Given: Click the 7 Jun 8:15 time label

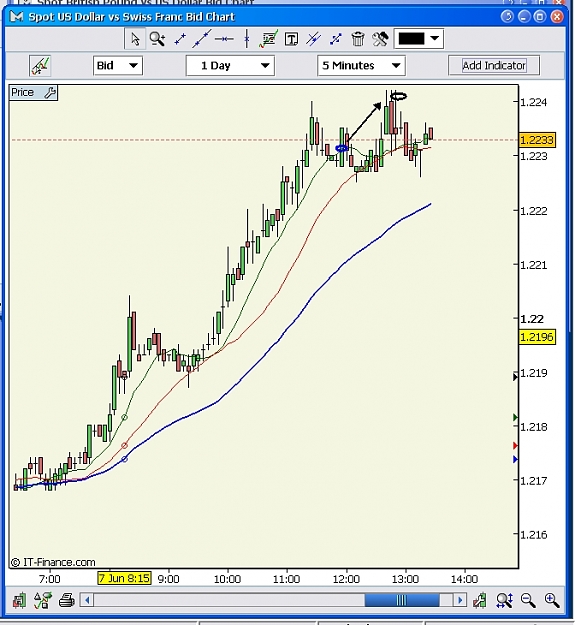Looking at the screenshot, I should [x=124, y=578].
